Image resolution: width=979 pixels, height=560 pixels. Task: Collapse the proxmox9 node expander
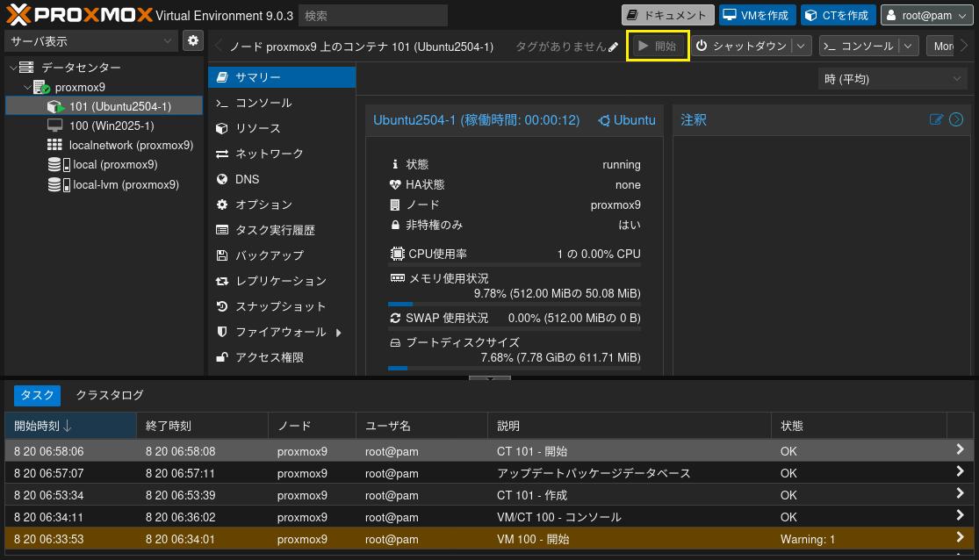pos(27,87)
